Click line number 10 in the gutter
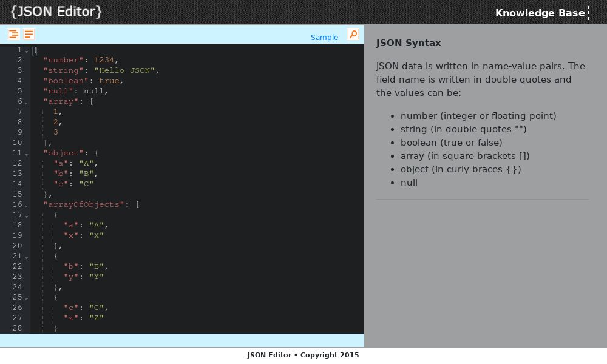Image resolution: width=607 pixels, height=364 pixels. point(17,143)
